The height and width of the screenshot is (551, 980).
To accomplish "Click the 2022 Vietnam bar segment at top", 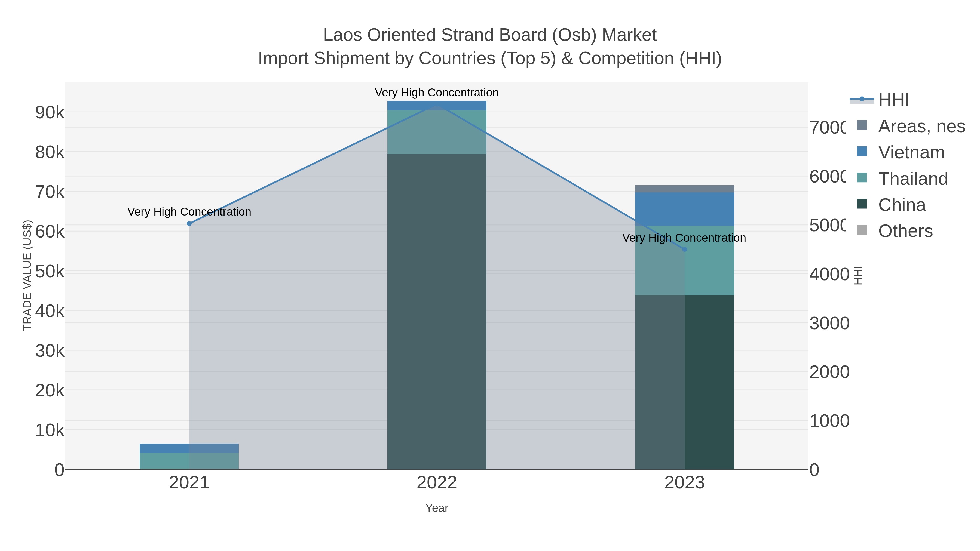I will [437, 106].
